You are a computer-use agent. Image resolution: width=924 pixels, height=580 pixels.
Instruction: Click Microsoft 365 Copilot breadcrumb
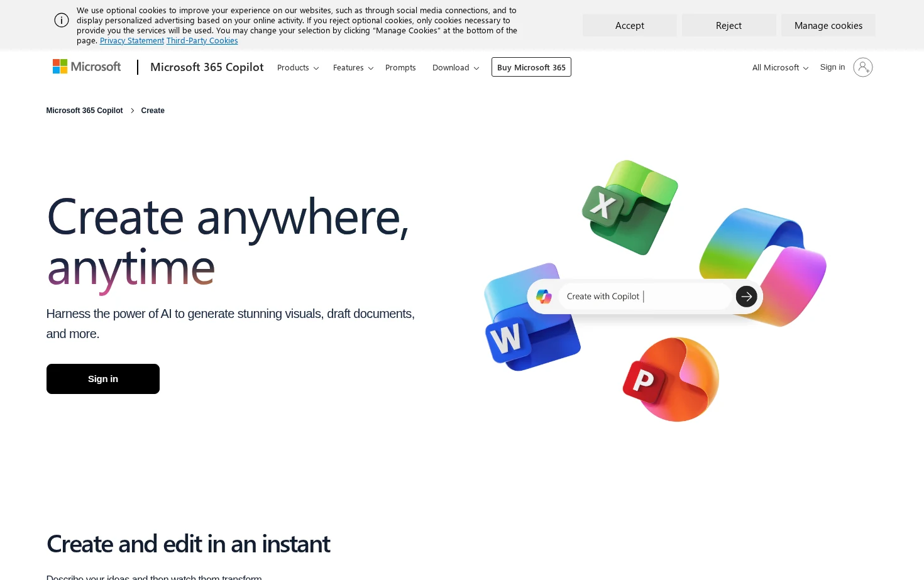[x=84, y=111]
